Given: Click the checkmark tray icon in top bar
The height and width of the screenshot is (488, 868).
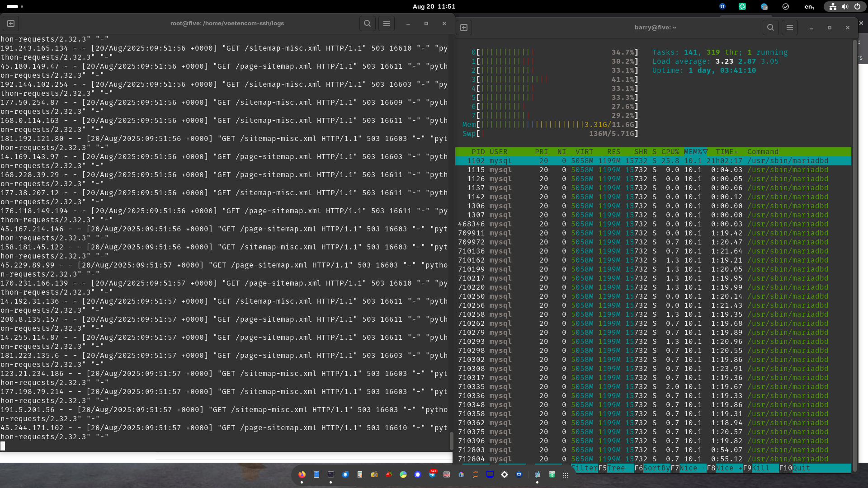Looking at the screenshot, I should 786,6.
